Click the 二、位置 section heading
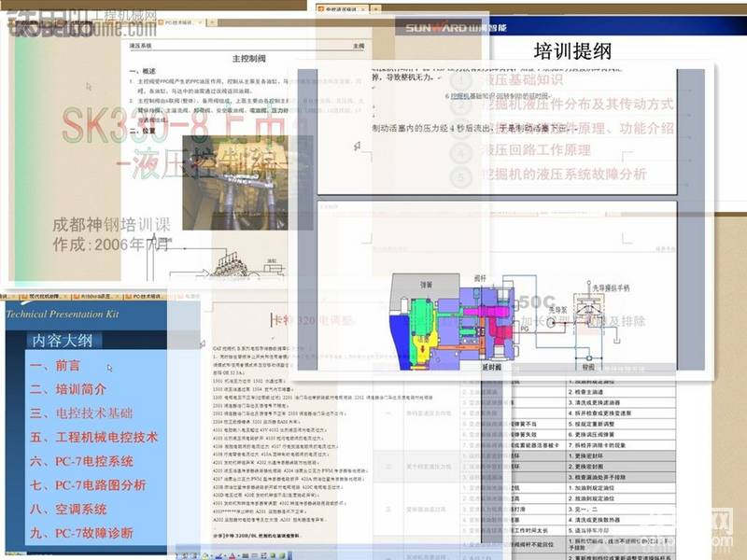Image resolution: width=747 pixels, height=560 pixels. pyautogui.click(x=143, y=131)
